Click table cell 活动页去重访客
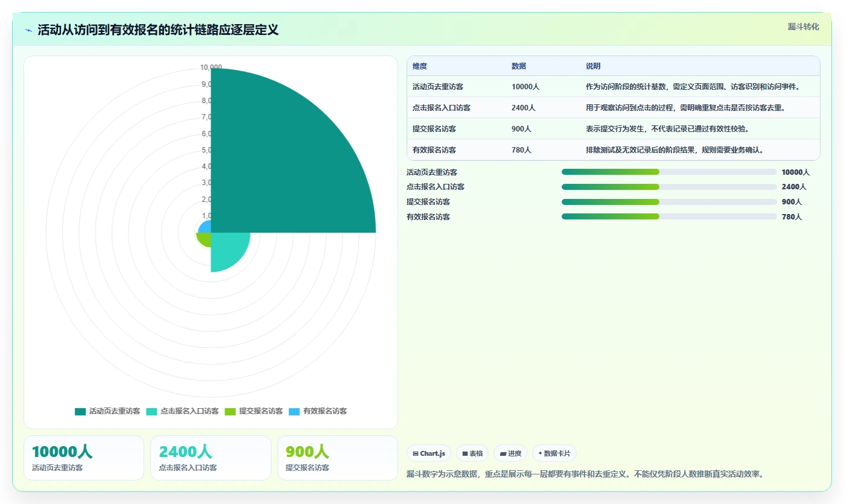844x504 pixels. pos(438,87)
